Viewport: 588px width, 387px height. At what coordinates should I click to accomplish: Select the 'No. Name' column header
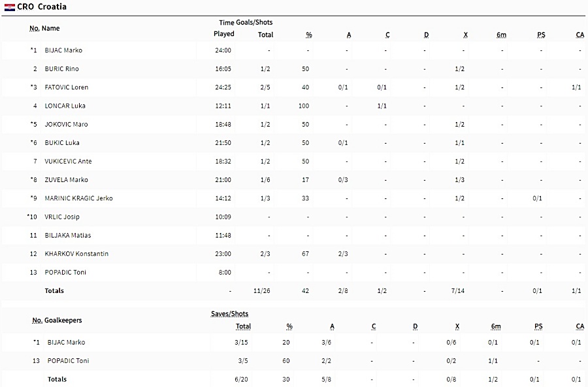coord(44,29)
